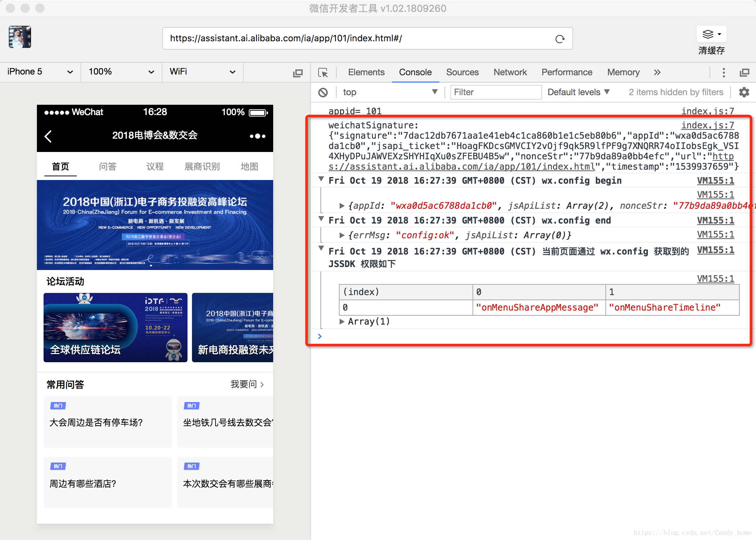Select the 地图 tab
Screen dimensions: 756x540
250,166
